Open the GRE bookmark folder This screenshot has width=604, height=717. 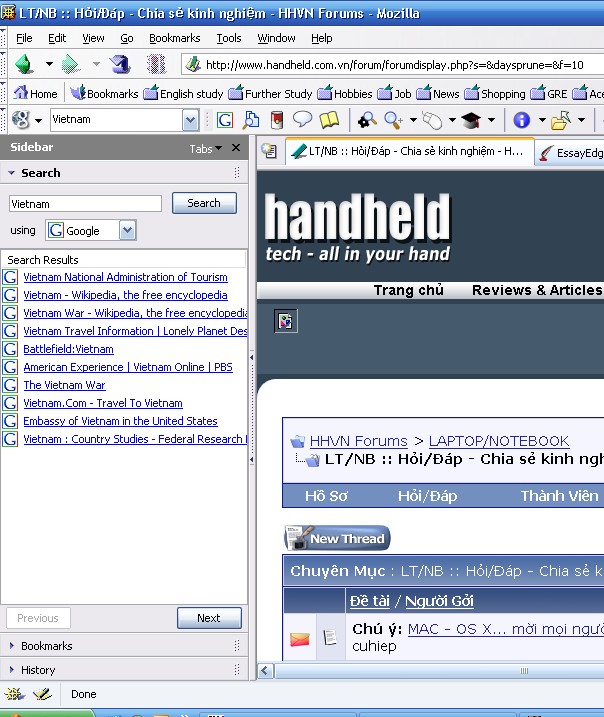tap(549, 93)
